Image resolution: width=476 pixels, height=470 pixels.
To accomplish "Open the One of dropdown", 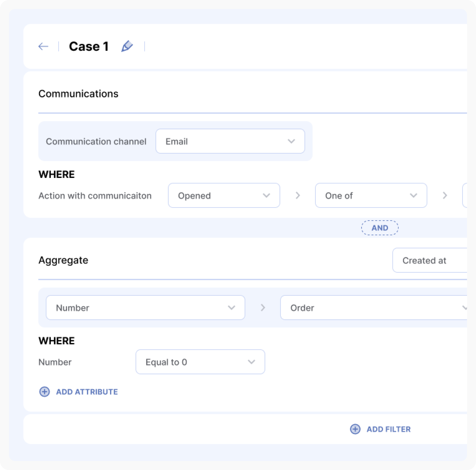I will coord(371,196).
